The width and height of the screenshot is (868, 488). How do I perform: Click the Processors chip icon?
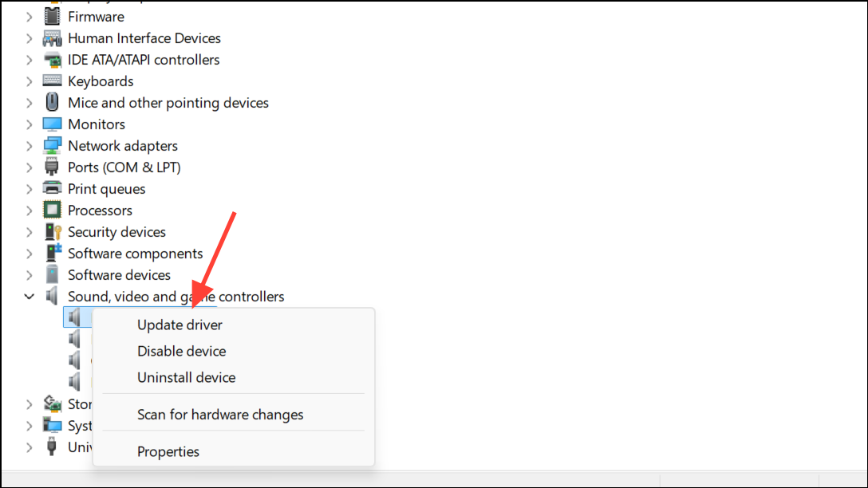(x=52, y=211)
